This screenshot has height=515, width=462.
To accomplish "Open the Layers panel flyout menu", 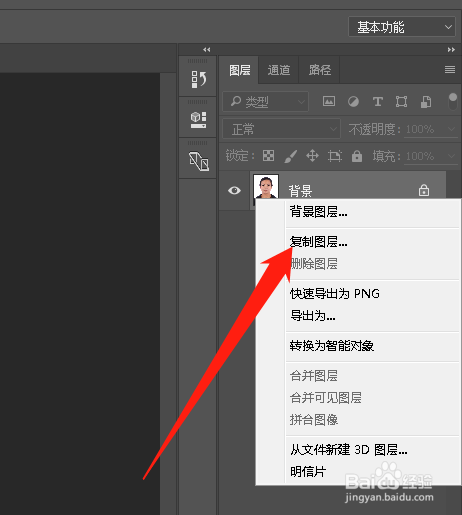I will pyautogui.click(x=450, y=69).
